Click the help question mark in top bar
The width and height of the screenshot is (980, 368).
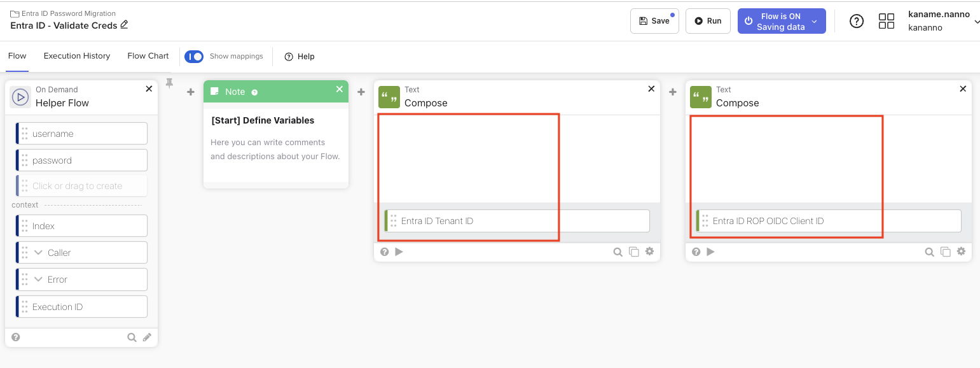pos(857,21)
